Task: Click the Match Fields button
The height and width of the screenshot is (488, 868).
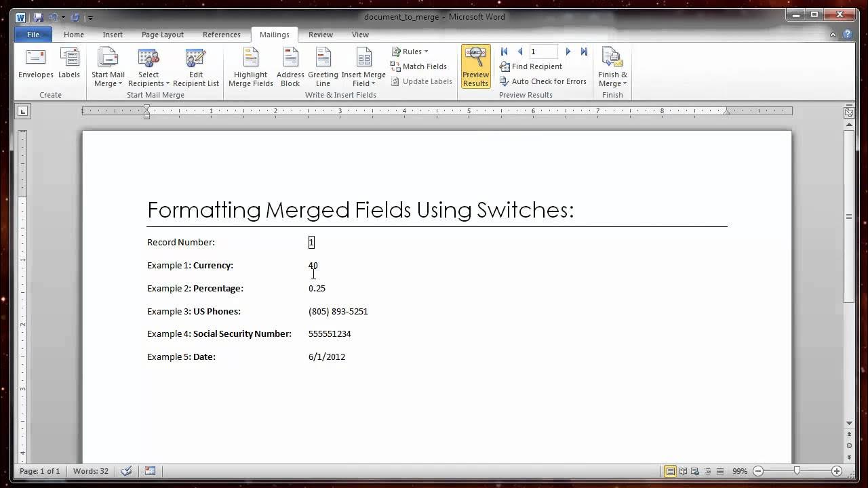Action: (x=418, y=66)
